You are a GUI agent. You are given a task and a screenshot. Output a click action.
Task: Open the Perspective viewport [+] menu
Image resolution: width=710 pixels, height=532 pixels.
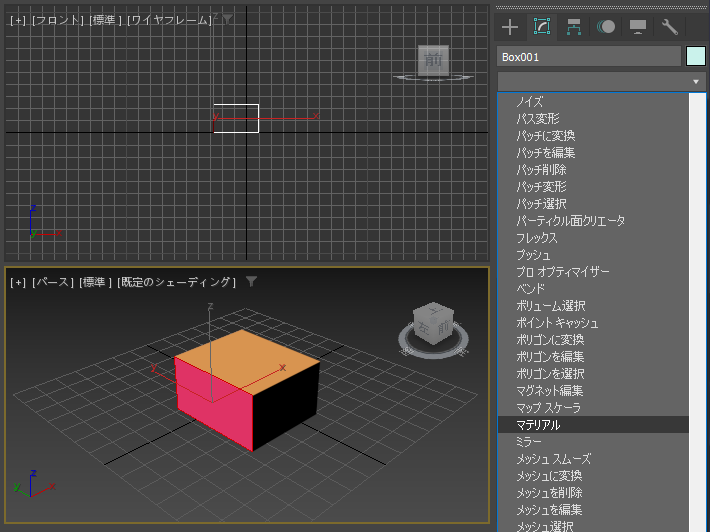18,283
